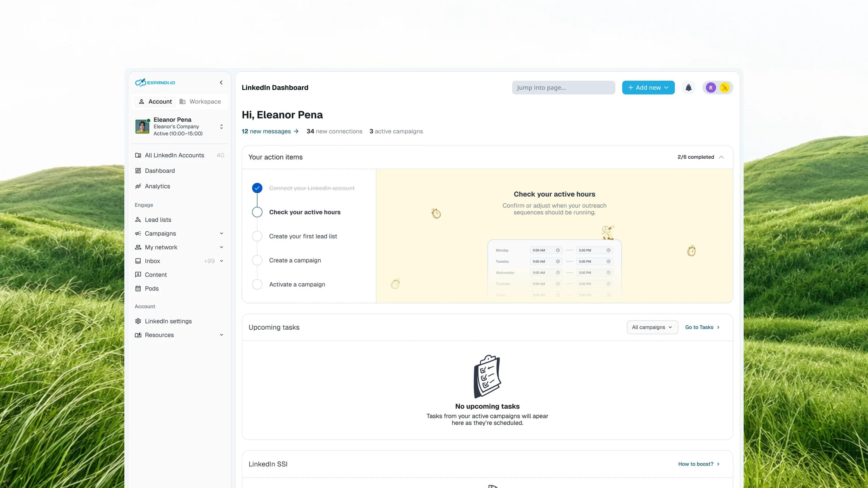Collapse the sidebar with the left chevron
Image resolution: width=868 pixels, height=488 pixels.
pyautogui.click(x=221, y=82)
